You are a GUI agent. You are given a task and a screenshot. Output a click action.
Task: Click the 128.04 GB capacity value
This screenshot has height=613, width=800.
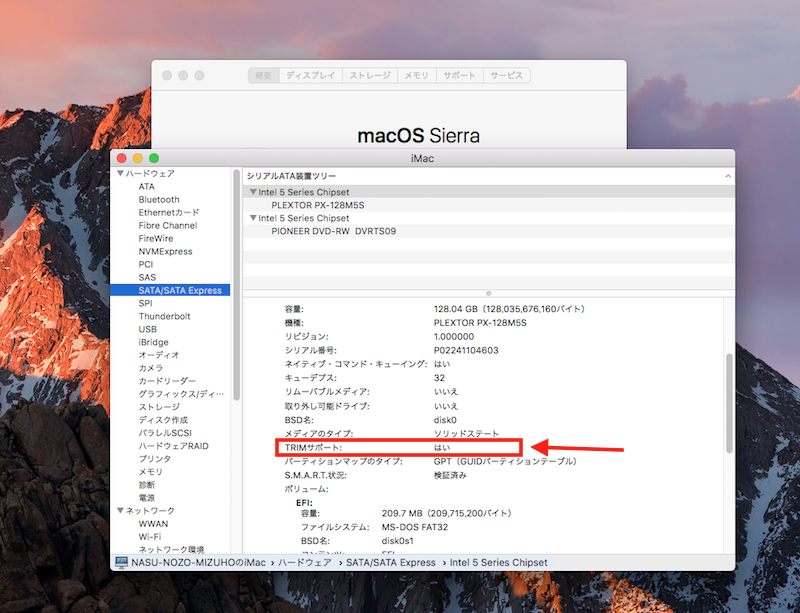[x=509, y=309]
